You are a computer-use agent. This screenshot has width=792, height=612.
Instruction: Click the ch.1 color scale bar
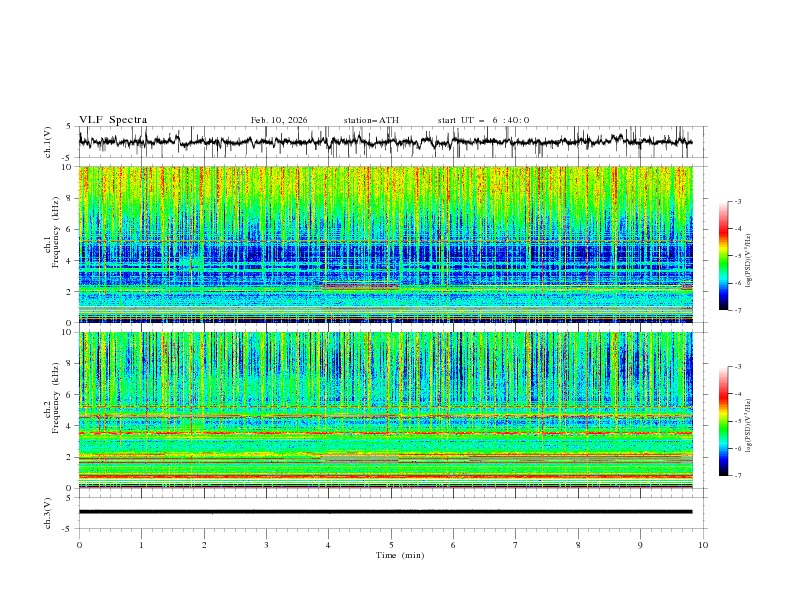tap(723, 256)
